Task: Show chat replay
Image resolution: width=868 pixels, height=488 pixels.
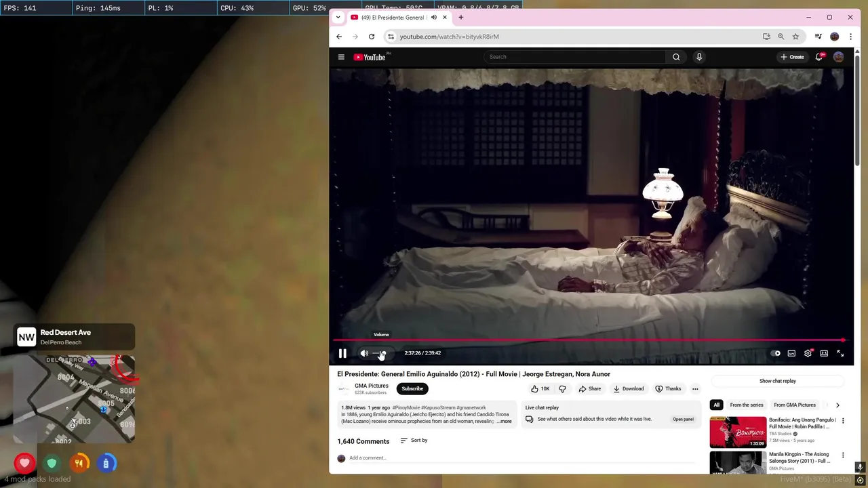Action: [x=778, y=381]
